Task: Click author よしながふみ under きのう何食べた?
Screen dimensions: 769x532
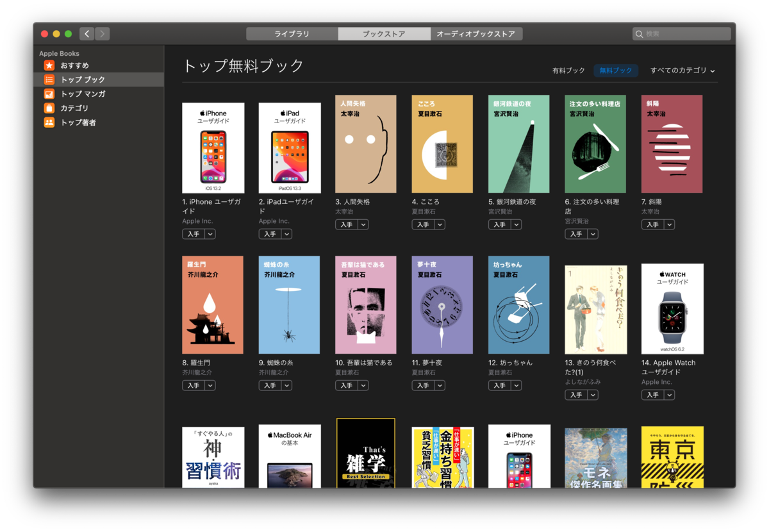Action: click(583, 382)
